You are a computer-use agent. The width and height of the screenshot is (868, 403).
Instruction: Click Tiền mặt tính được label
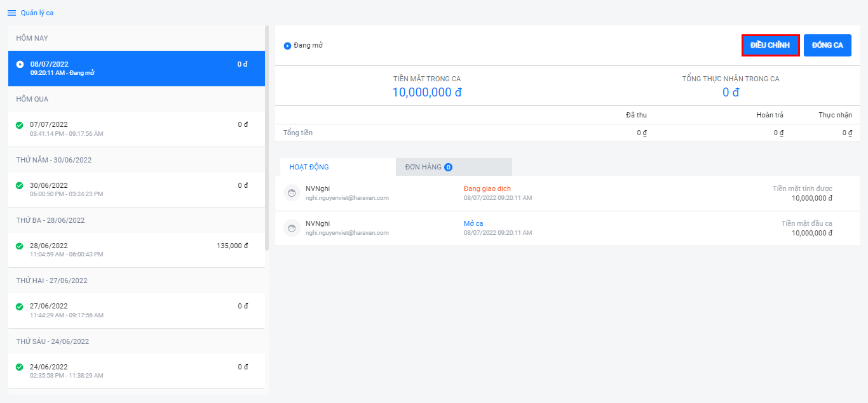click(803, 188)
